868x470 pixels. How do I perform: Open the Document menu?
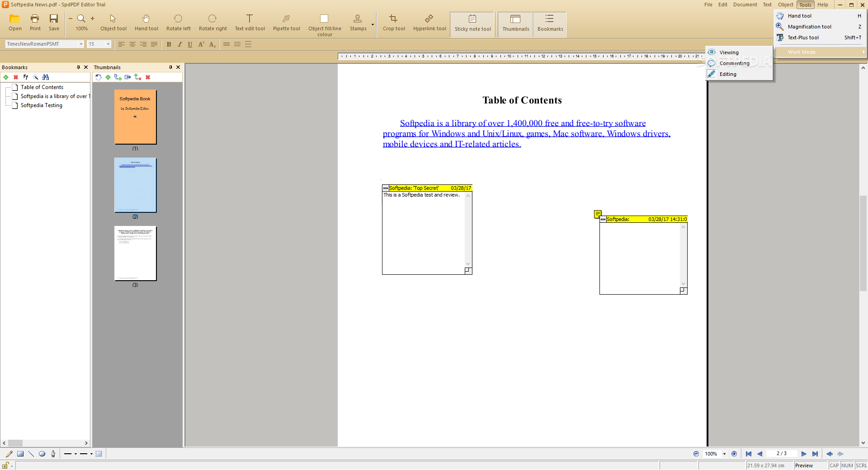745,5
